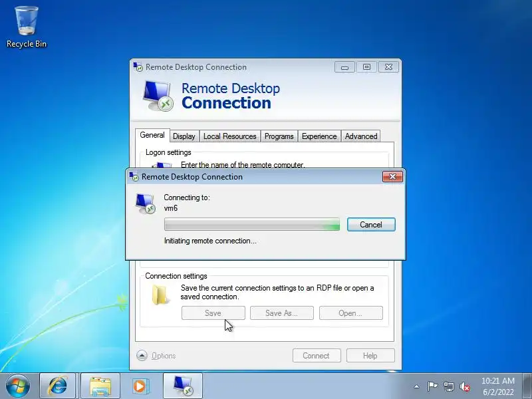Switch to the Programs tab

click(279, 136)
